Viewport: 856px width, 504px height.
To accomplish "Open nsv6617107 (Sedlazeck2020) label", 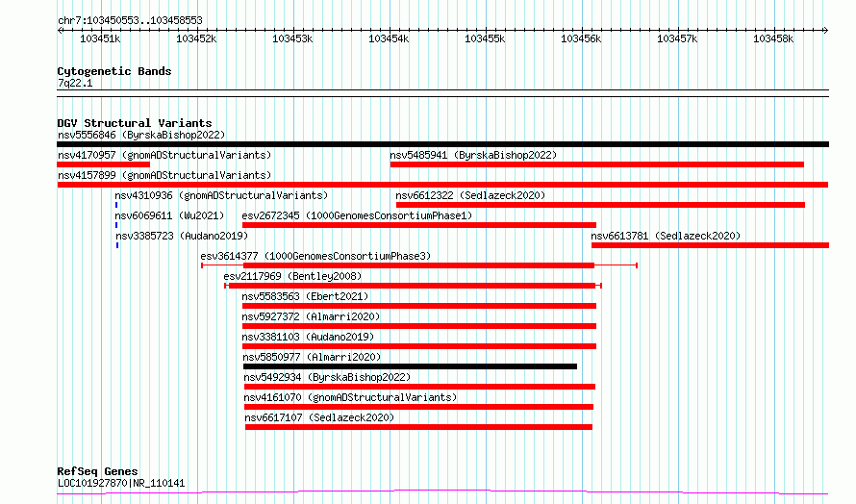I will click(x=319, y=417).
